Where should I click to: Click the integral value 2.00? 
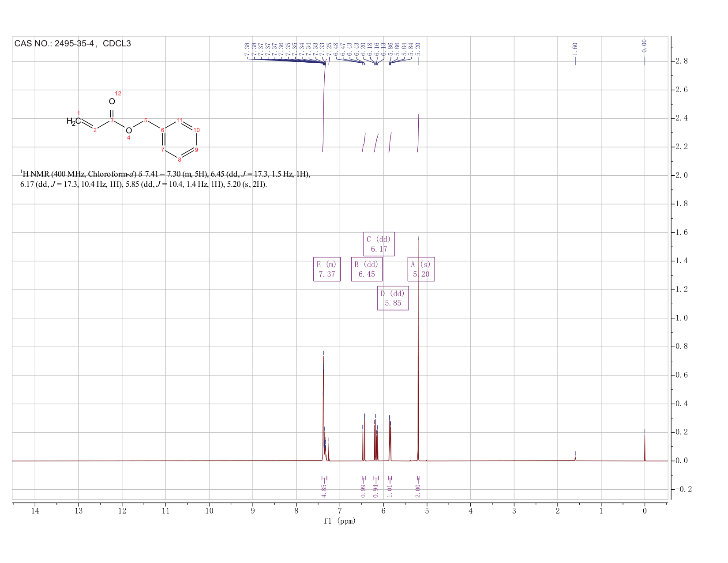point(418,491)
